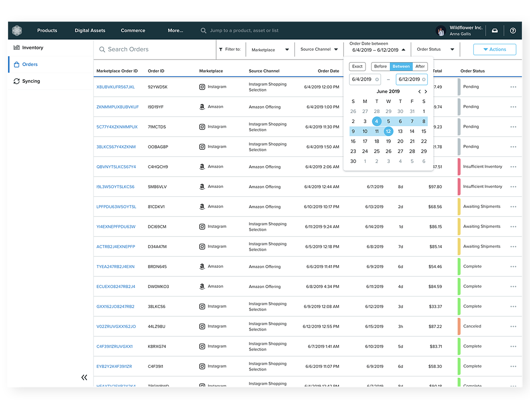Open row menu for order ZKNMMPUX8UBVKUF
The image size is (530, 420).
513,107
